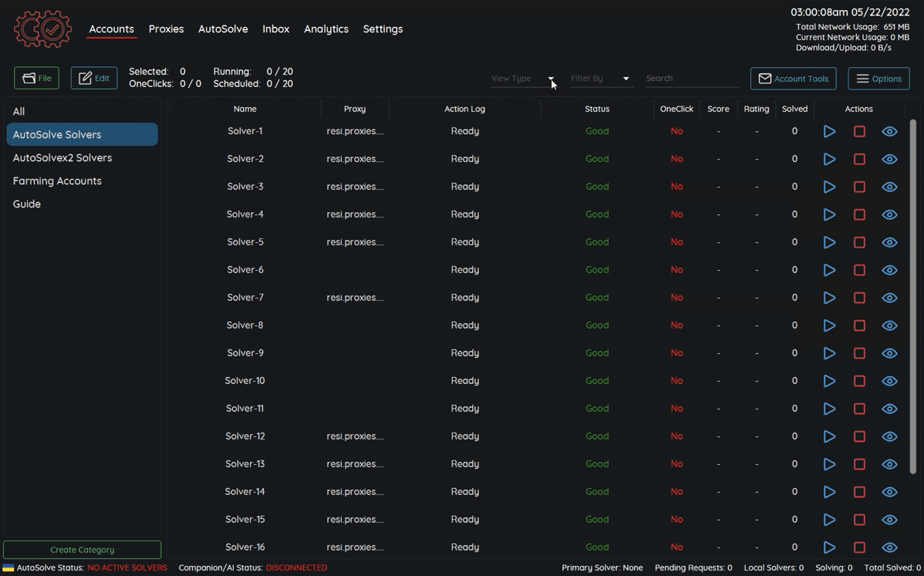Click NO ACTIVE SOLVERS status text
This screenshot has width=924, height=576.
[127, 568]
